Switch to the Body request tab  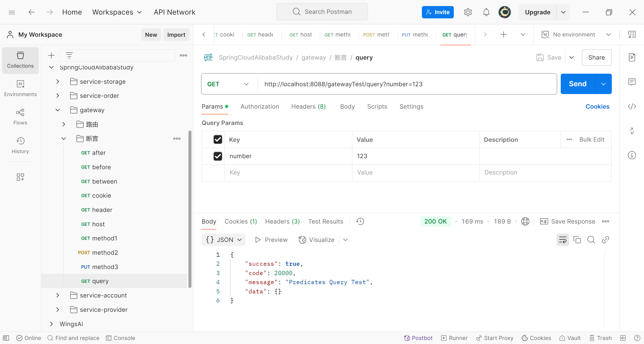pos(347,107)
